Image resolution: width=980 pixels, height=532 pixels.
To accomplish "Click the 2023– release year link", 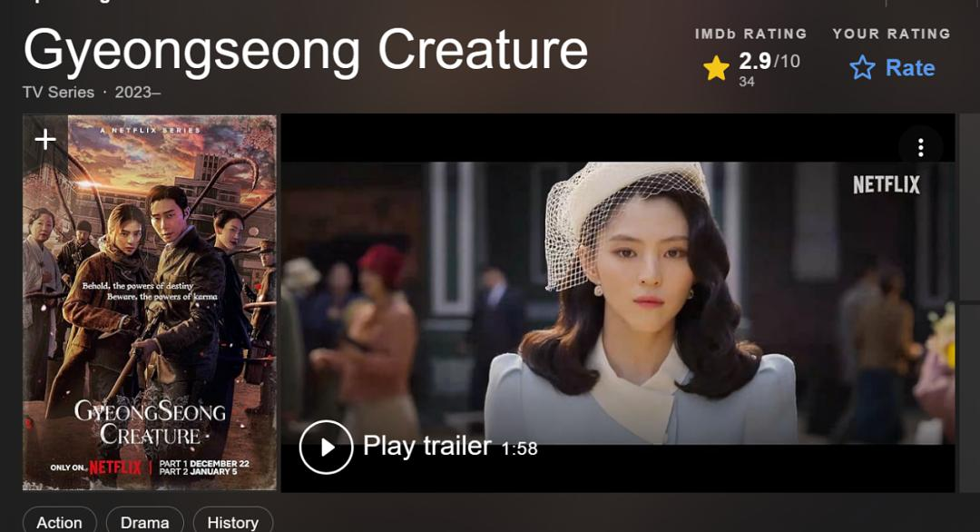I will pos(138,93).
